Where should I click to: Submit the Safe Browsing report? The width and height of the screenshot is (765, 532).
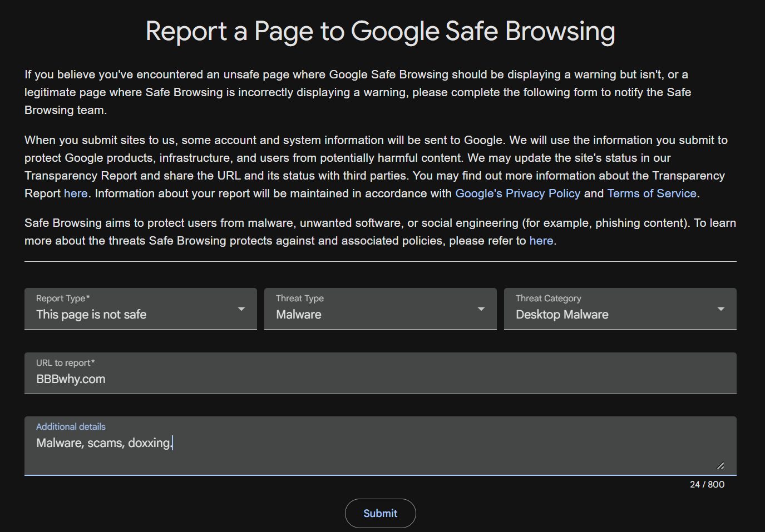tap(381, 513)
